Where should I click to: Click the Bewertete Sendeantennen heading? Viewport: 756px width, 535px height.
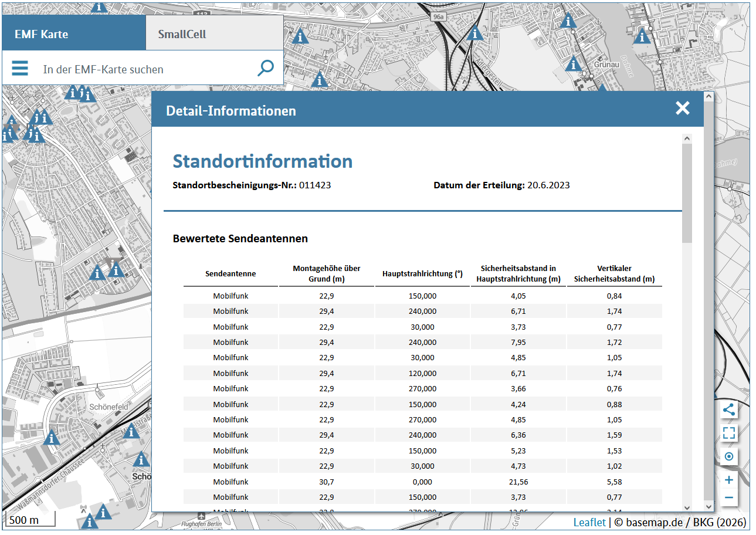(240, 238)
